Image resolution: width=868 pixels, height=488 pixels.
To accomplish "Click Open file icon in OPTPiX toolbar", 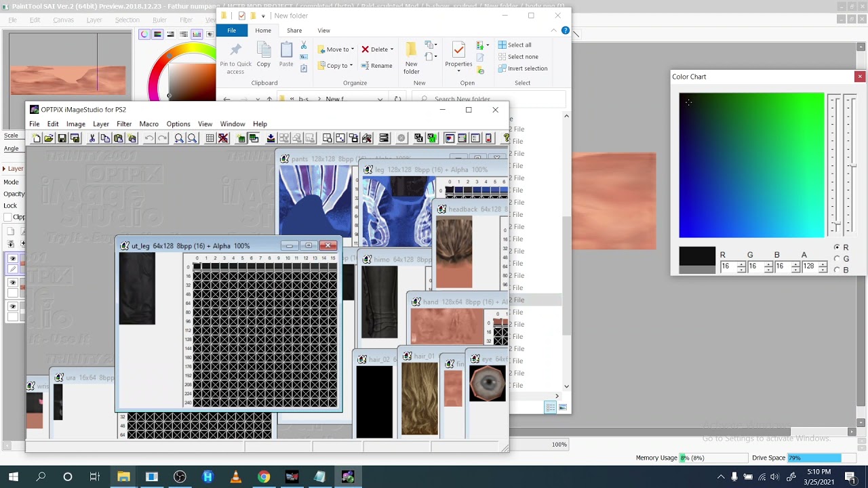I will click(x=49, y=138).
